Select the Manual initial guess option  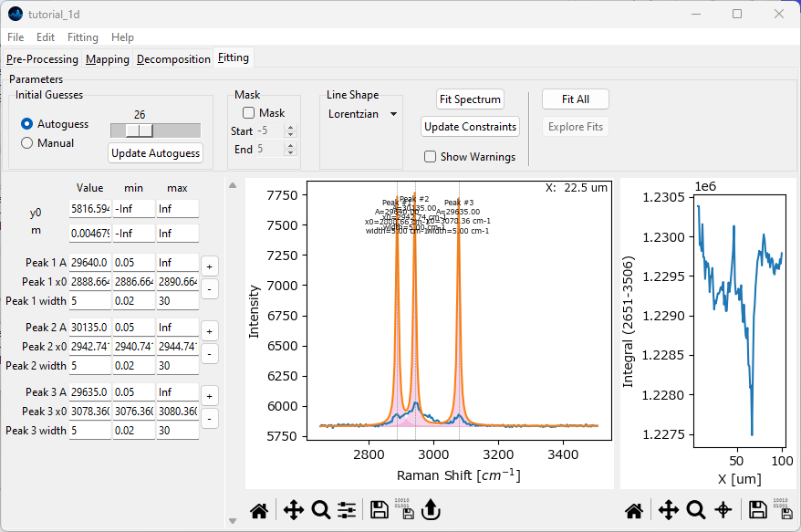click(x=27, y=143)
